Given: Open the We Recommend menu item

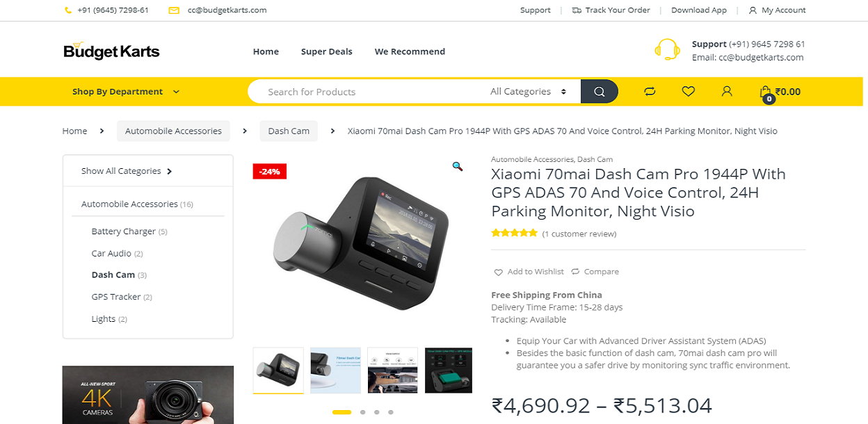Looking at the screenshot, I should [x=410, y=51].
